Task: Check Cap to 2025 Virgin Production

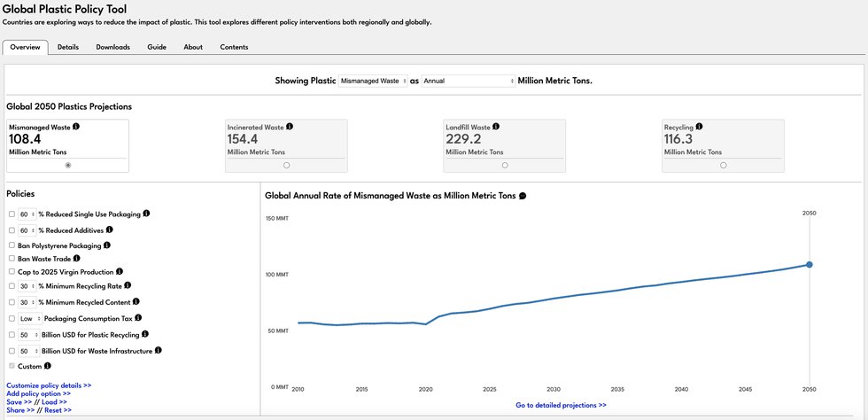Action: point(12,272)
